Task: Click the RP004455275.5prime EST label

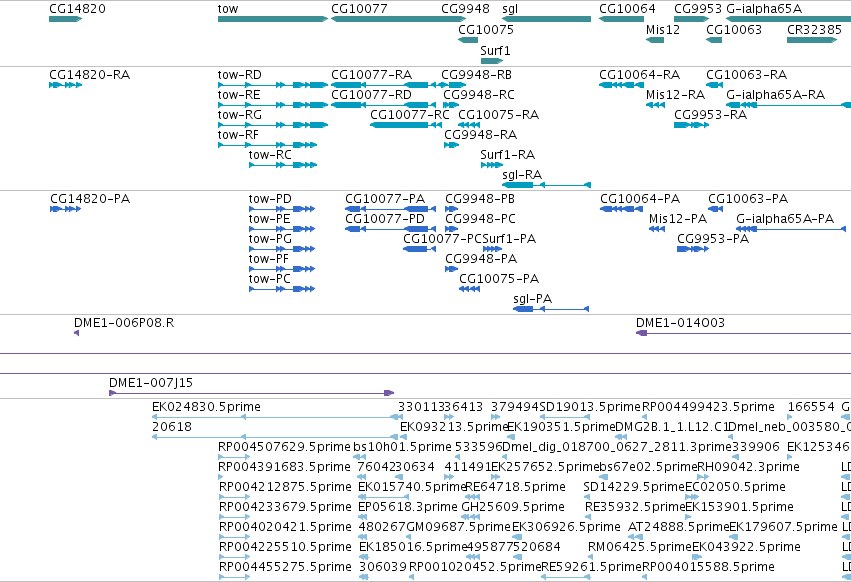Action: point(285,567)
